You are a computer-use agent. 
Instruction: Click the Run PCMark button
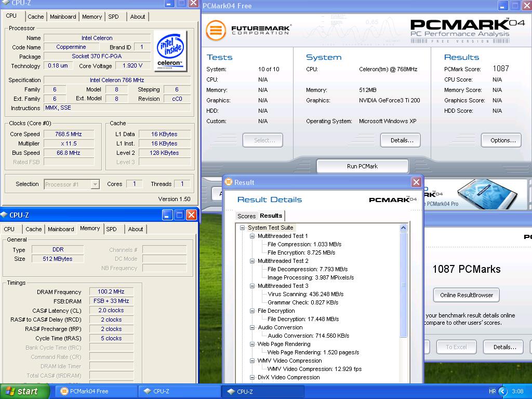(362, 166)
